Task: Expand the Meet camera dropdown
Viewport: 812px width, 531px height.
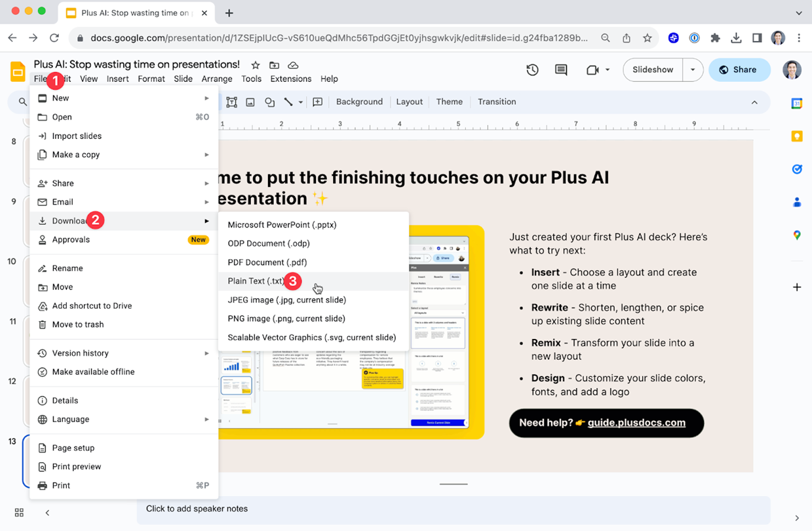Action: point(606,69)
